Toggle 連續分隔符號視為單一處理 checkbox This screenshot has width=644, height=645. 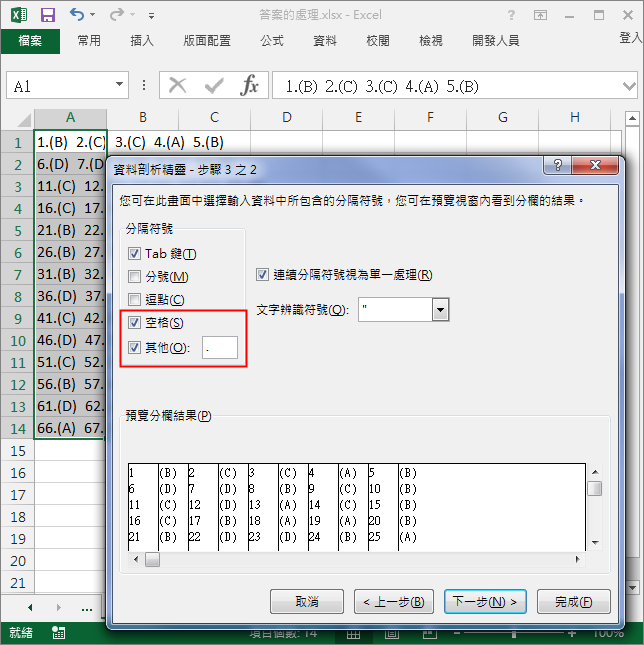coord(262,274)
